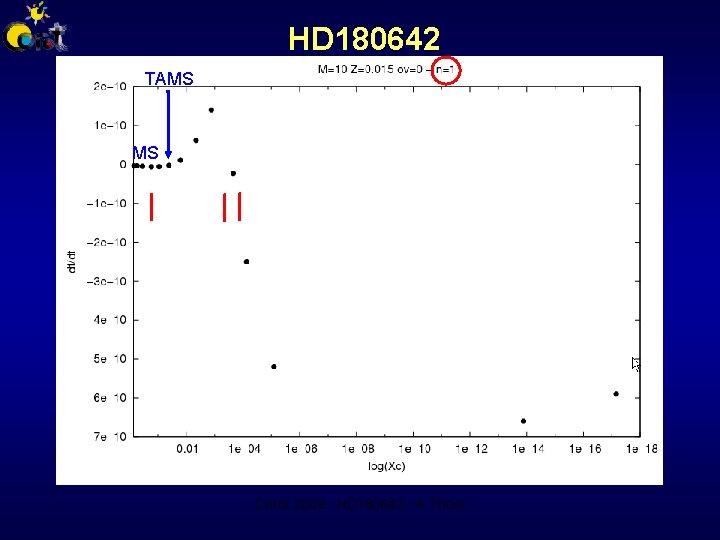Click the 7e-10 y-axis tick label
The image size is (720, 540).
pos(110,437)
